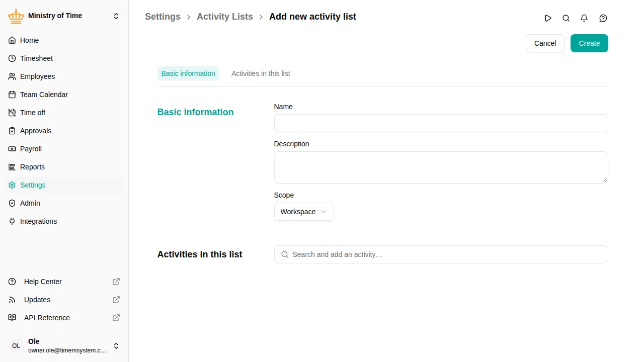Open notifications bell
Screen dimensions: 644x362
point(584,18)
